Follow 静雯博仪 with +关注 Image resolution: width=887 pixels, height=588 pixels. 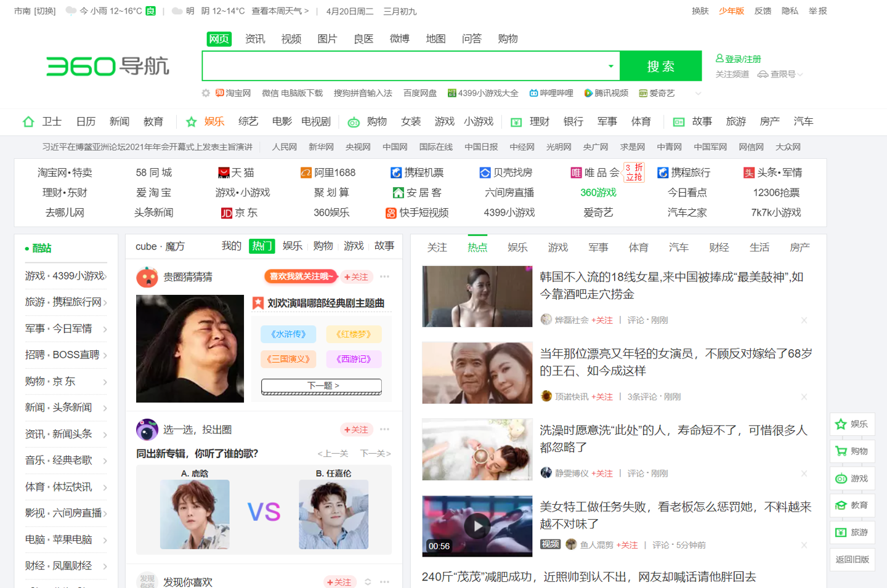pyautogui.click(x=602, y=473)
